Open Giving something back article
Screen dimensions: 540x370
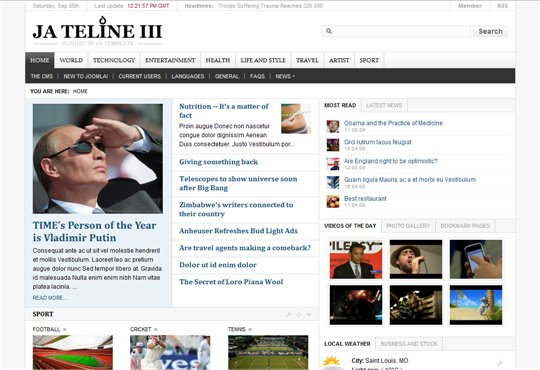(218, 162)
